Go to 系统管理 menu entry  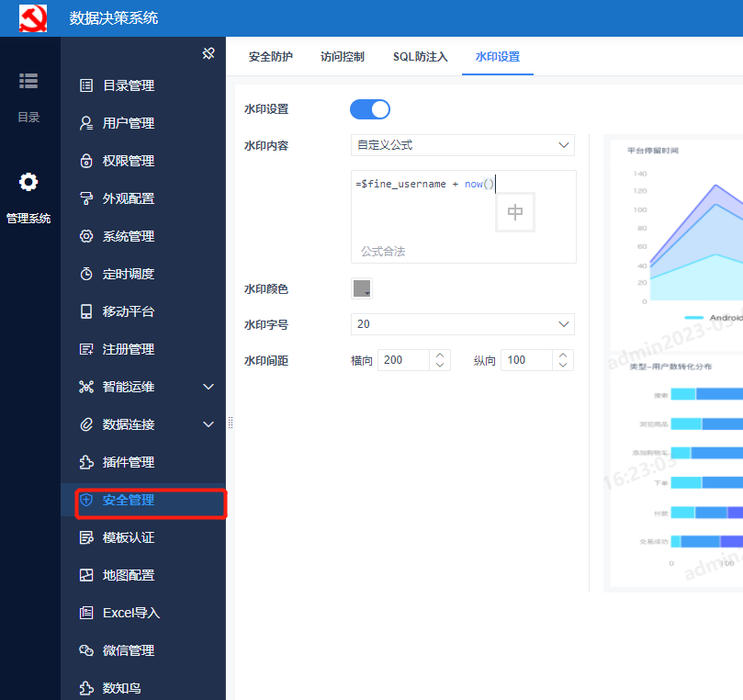click(143, 236)
